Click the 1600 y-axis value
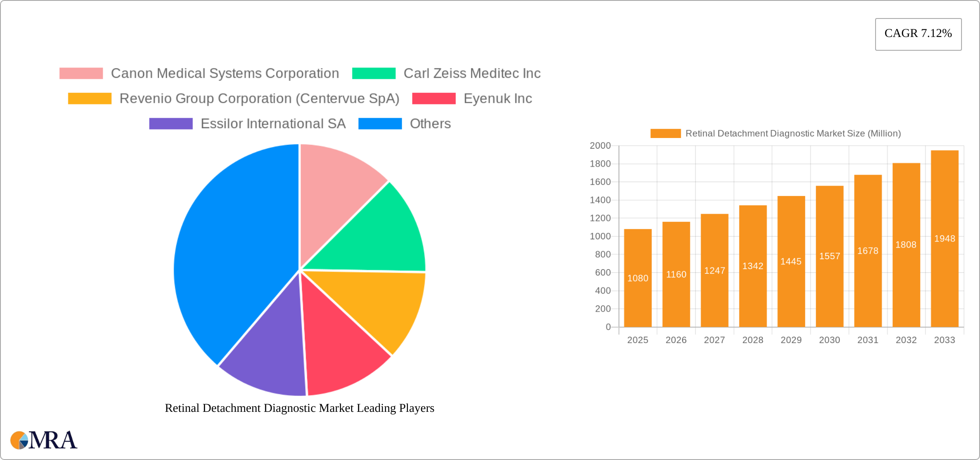 [x=600, y=182]
